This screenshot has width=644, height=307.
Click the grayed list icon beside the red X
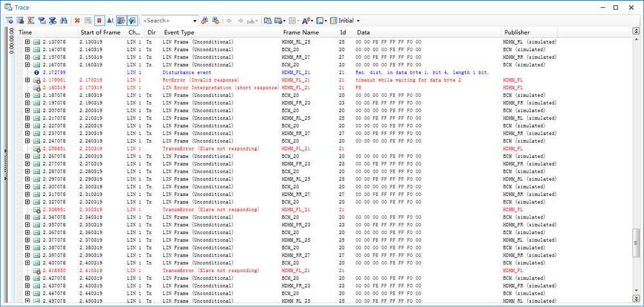[x=88, y=20]
